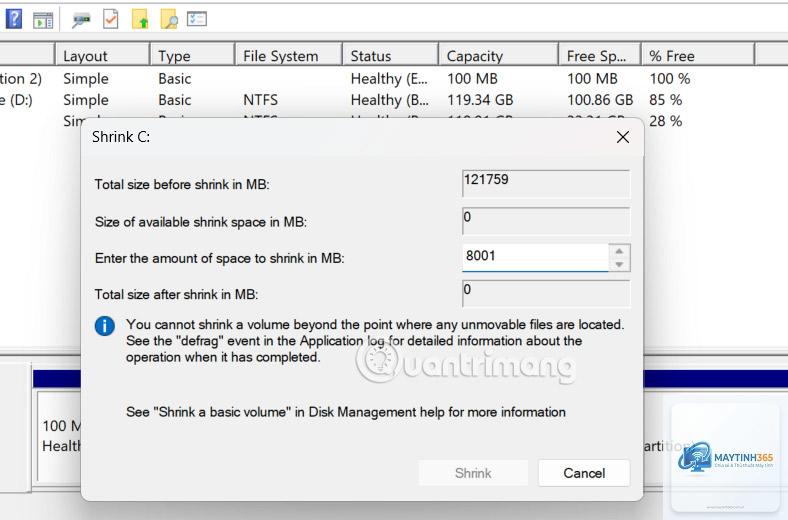Click Basic in the partition 2 row
This screenshot has height=520, width=788.
click(x=174, y=78)
